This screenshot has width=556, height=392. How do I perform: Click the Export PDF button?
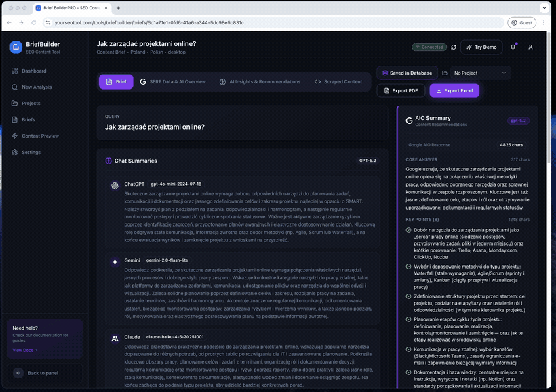click(x=400, y=90)
